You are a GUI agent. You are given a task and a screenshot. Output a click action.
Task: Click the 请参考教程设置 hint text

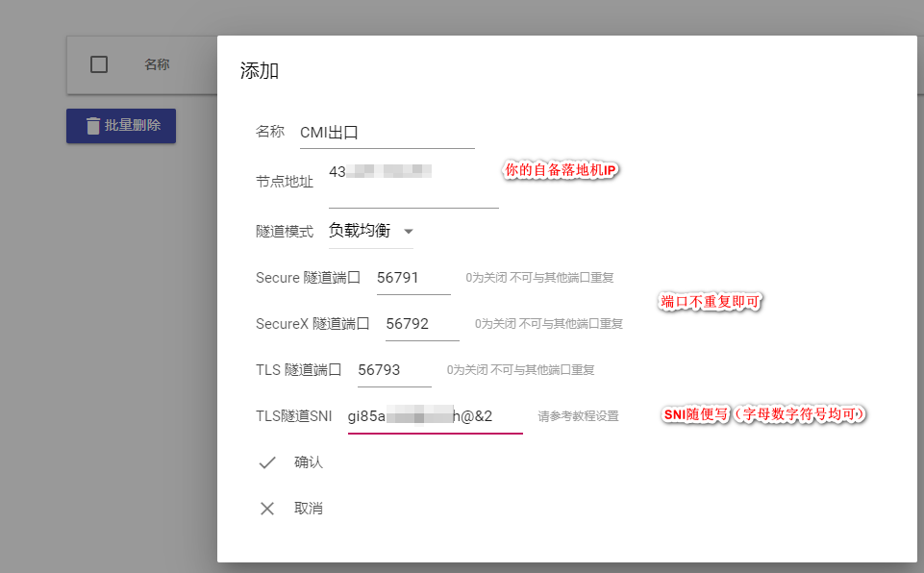pyautogui.click(x=578, y=416)
